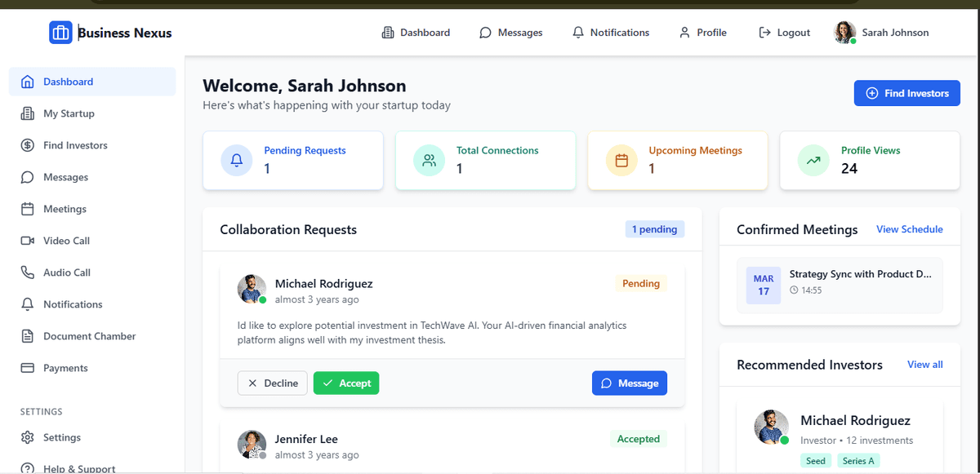980x474 pixels.
Task: Go to Profile in top navigation
Action: click(702, 33)
